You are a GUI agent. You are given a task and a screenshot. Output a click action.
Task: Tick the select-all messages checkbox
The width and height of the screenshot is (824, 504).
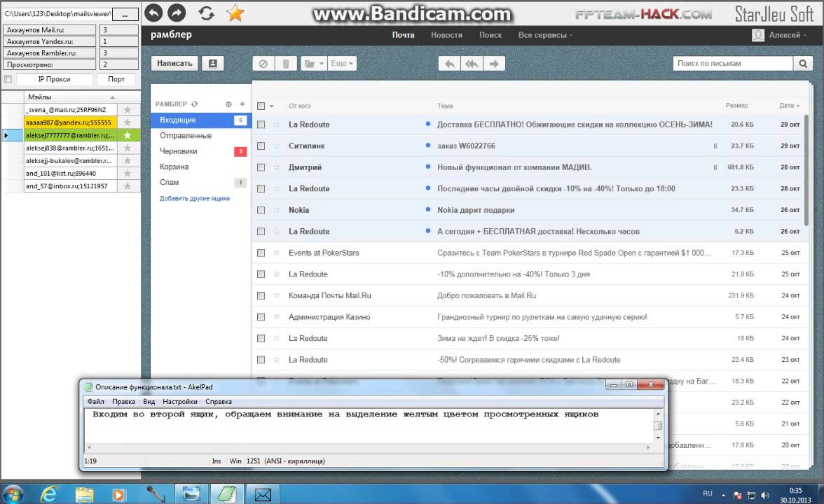261,106
